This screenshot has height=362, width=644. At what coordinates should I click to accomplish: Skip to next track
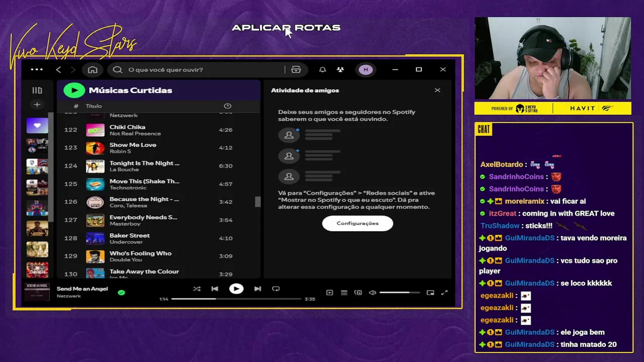click(x=258, y=289)
